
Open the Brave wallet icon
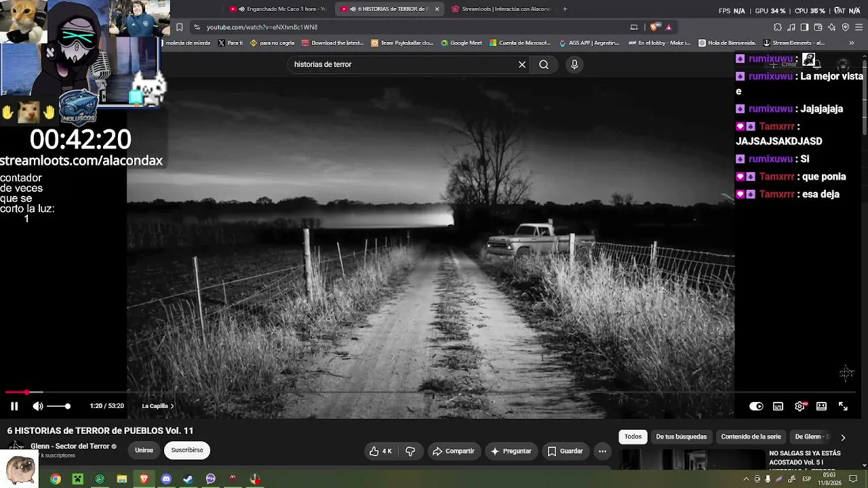(818, 27)
